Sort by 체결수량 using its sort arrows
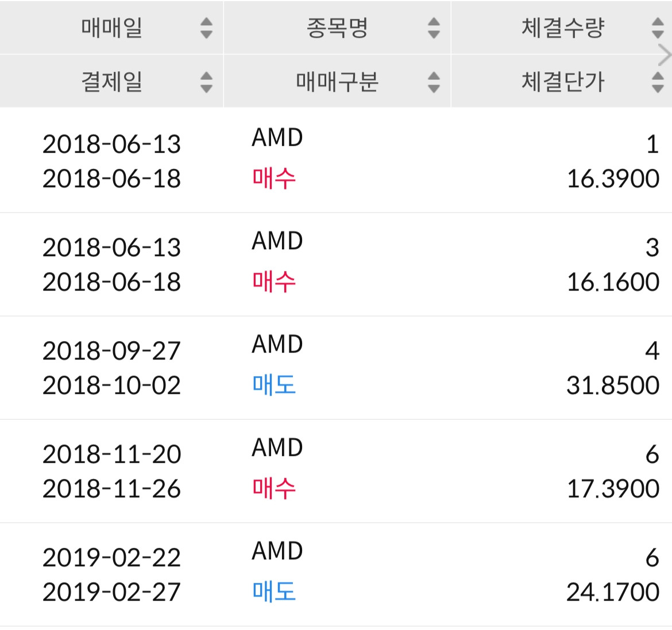This screenshot has width=672, height=630. pos(658,28)
